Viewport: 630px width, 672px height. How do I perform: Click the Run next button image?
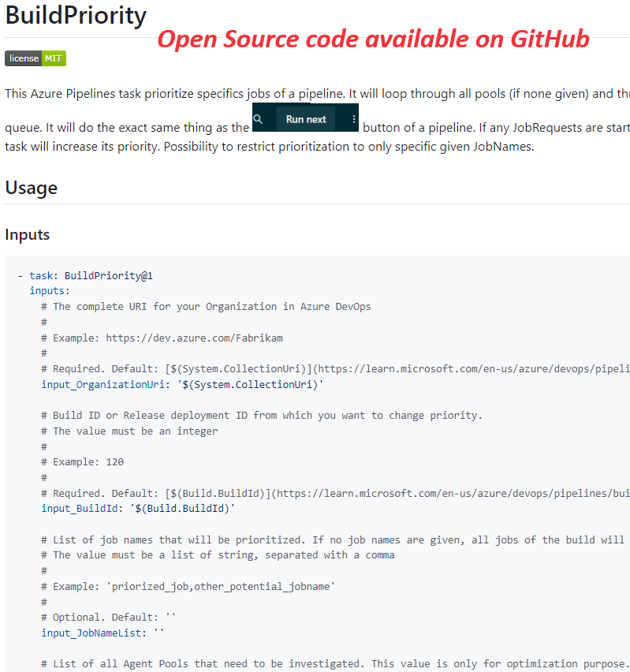[x=306, y=119]
